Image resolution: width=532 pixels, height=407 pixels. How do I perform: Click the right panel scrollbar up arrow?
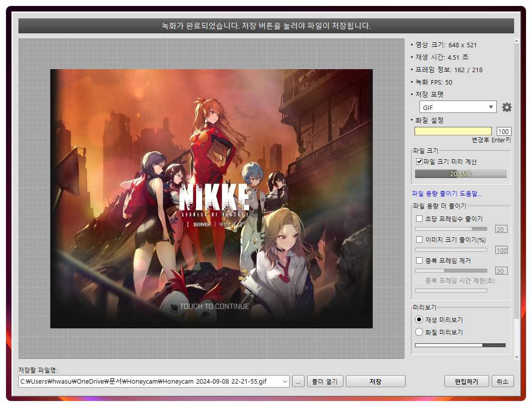517,41
